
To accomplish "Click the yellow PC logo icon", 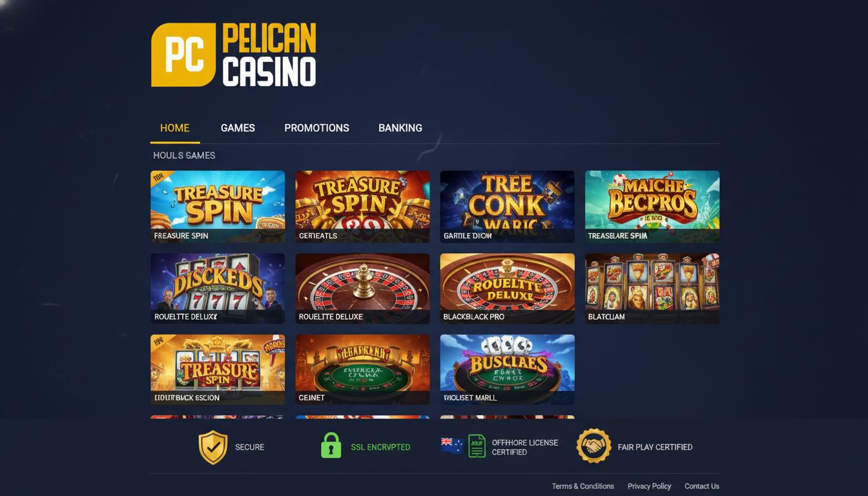I will coord(183,55).
